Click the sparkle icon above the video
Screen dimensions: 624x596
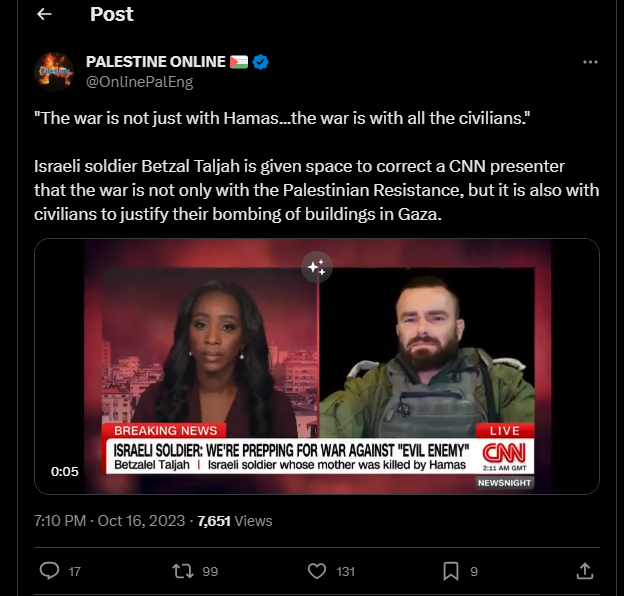(317, 267)
